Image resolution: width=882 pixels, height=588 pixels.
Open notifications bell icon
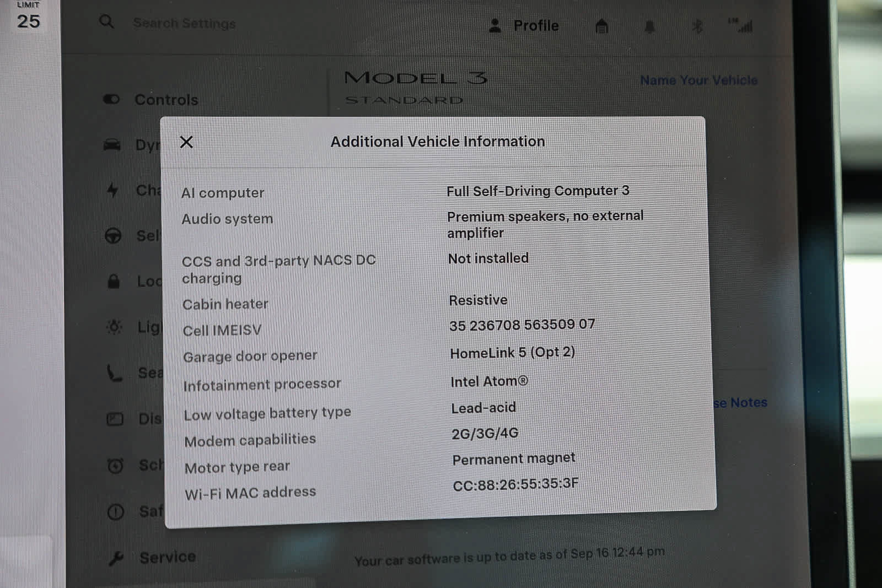tap(650, 26)
